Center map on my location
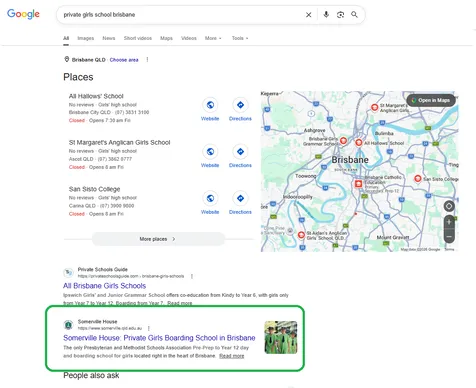The width and height of the screenshot is (476, 388). pyautogui.click(x=449, y=206)
